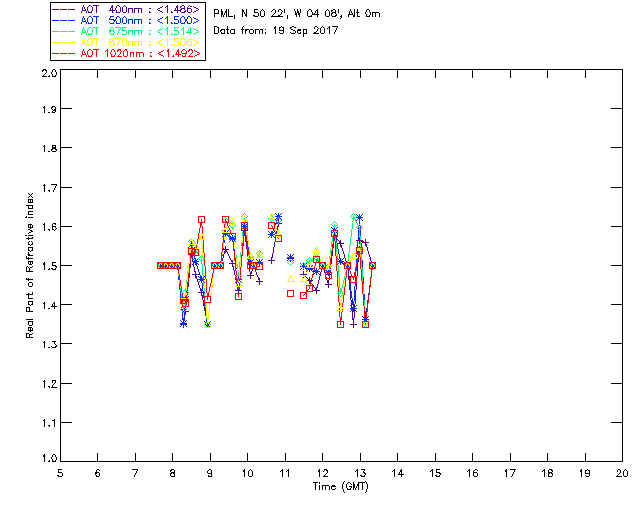The height and width of the screenshot is (512, 640).
Task: Click y-axis tick label 1.9
Action: [49, 109]
